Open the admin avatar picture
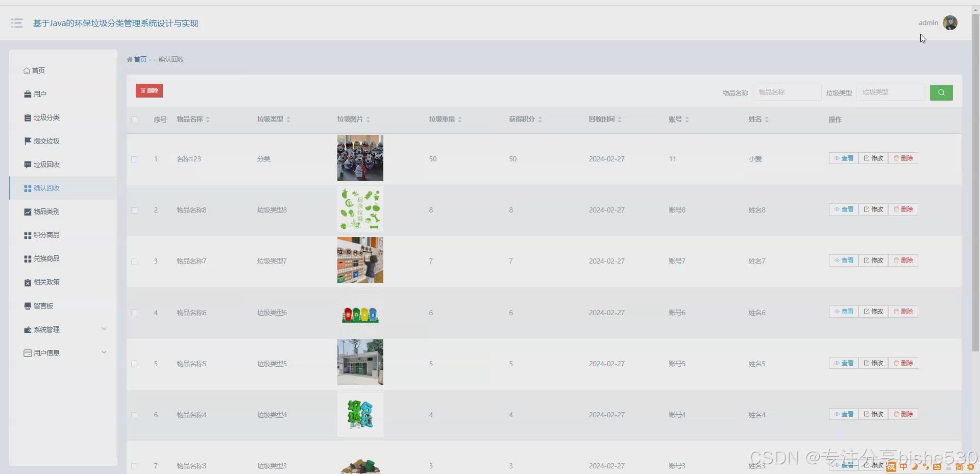The image size is (980, 474). pyautogui.click(x=950, y=22)
